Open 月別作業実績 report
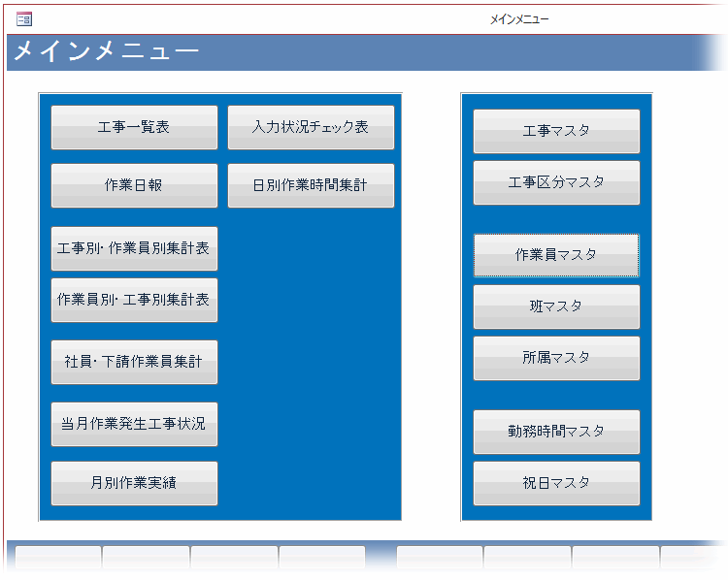The image size is (728, 580). [x=134, y=483]
